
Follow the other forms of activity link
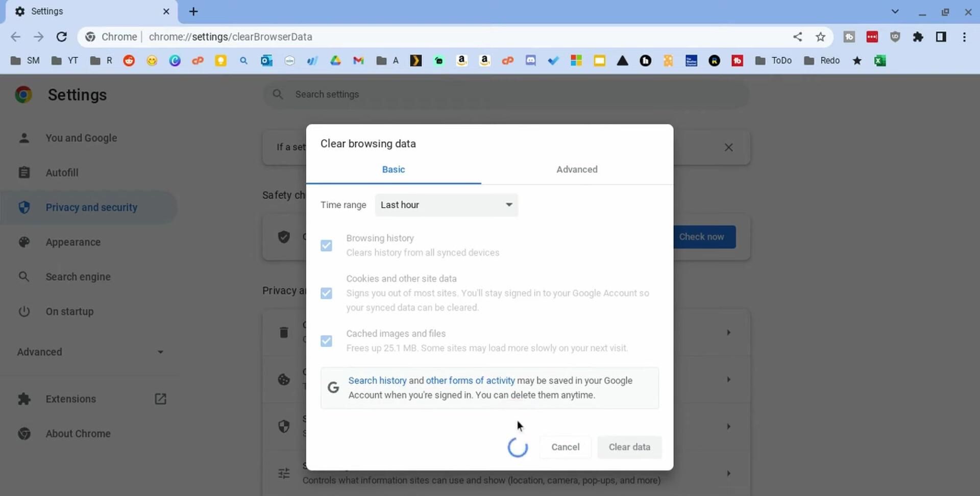(x=470, y=381)
